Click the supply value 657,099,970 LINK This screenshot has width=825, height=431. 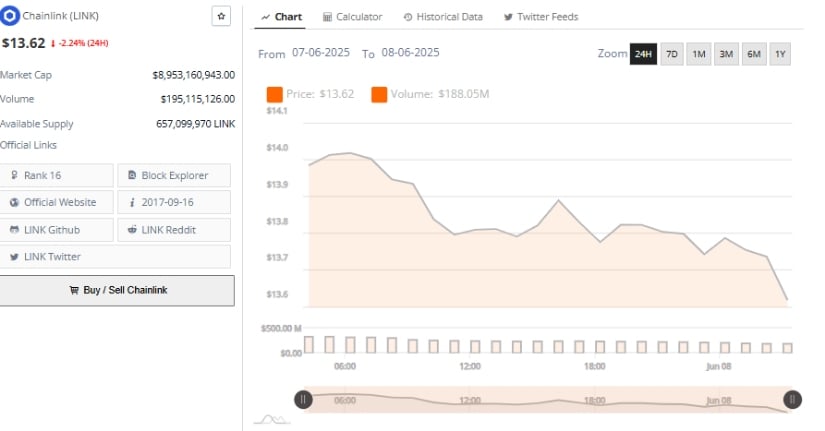click(196, 124)
